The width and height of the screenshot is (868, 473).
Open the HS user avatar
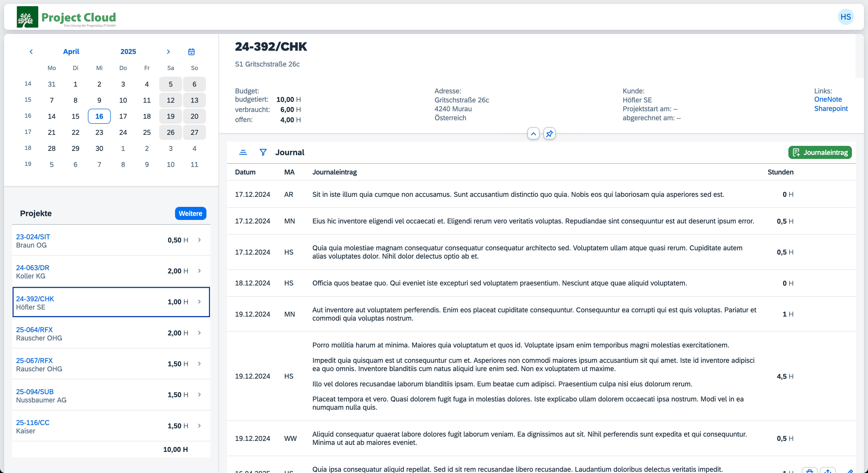coord(845,17)
